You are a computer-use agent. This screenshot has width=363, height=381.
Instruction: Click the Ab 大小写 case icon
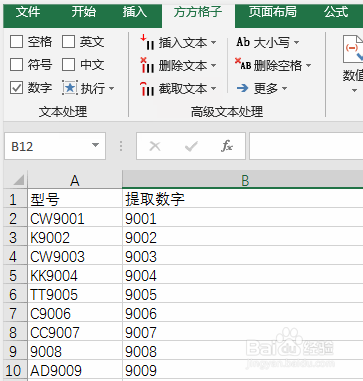click(243, 42)
